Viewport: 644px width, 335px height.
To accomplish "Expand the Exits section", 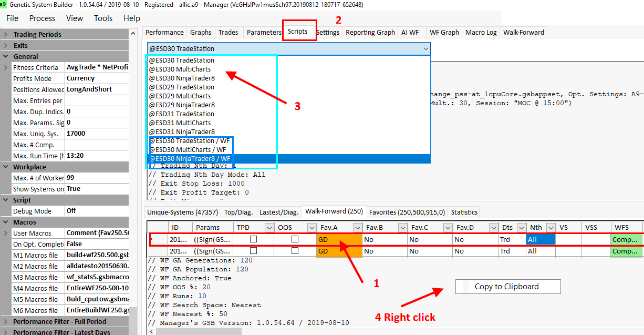I will [x=6, y=45].
